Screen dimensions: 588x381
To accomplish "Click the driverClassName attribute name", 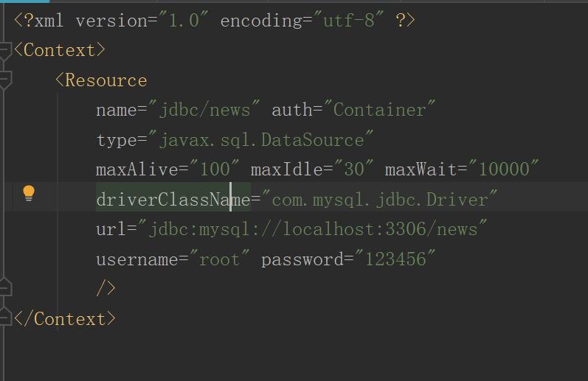I will click(173, 199).
